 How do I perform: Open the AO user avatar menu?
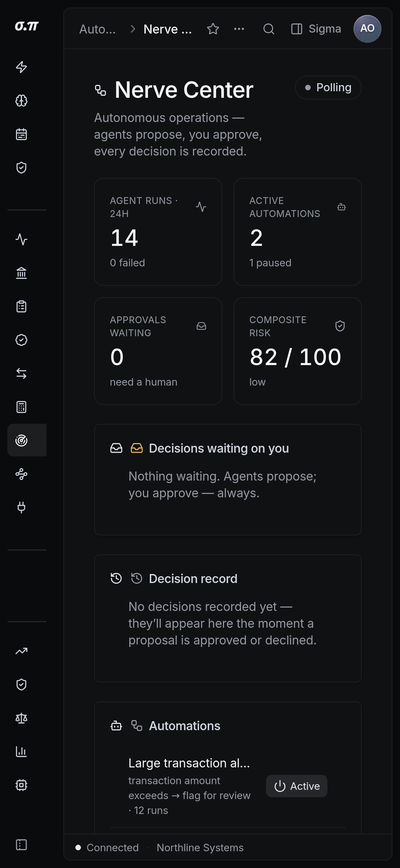367,29
